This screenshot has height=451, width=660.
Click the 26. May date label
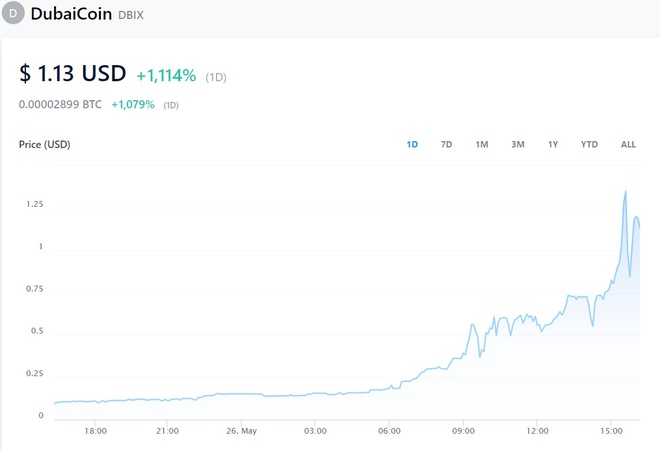point(241,431)
